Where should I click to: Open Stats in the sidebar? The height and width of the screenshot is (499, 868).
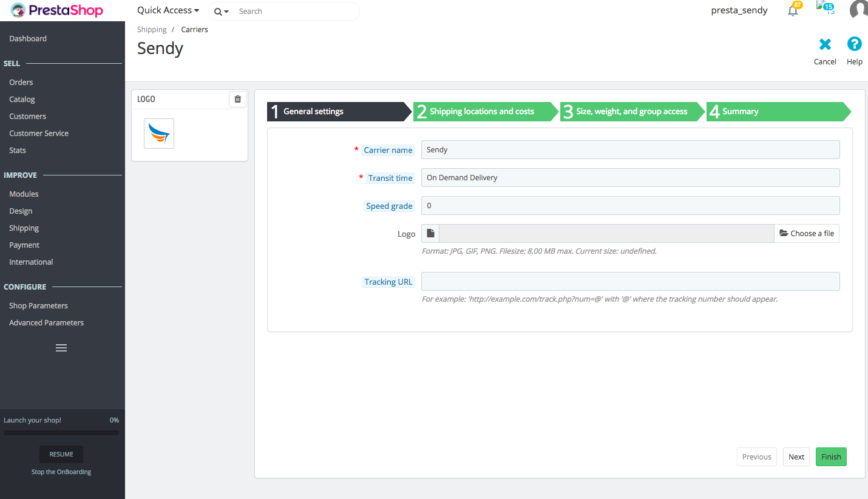coord(18,150)
